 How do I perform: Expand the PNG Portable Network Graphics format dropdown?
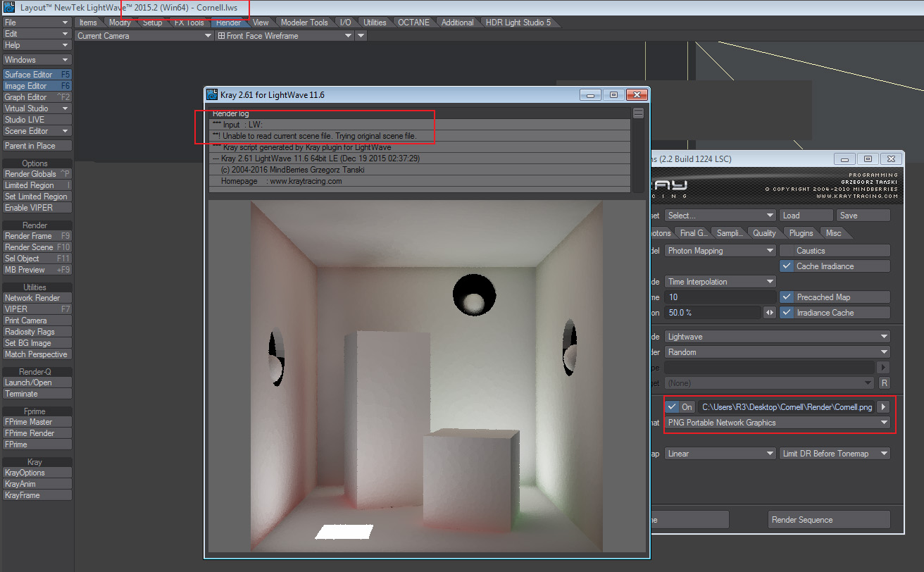tap(777, 423)
